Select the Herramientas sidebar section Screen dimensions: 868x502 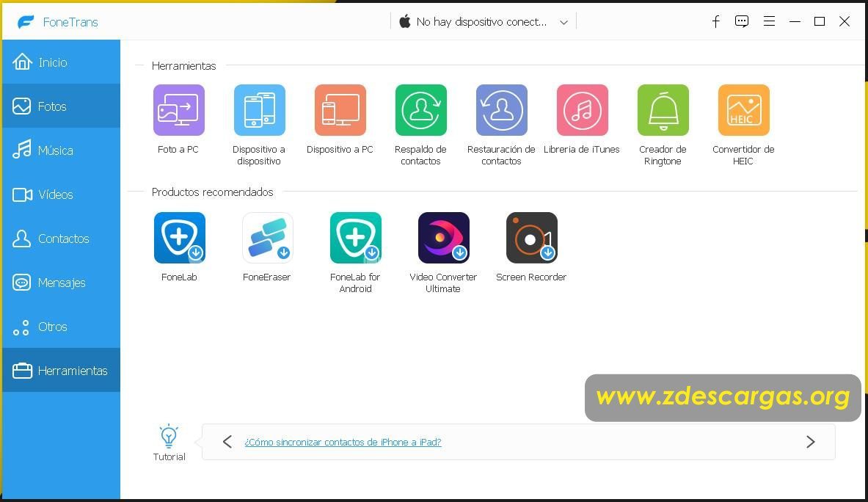(61, 371)
